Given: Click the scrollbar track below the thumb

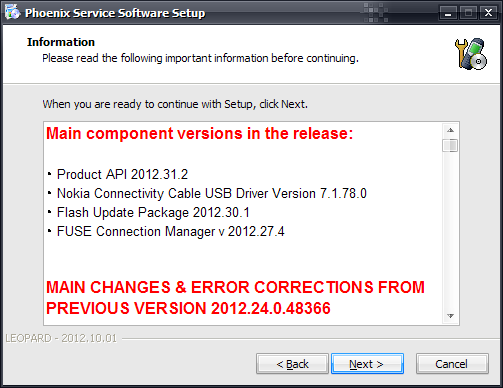Looking at the screenshot, I should [x=450, y=230].
